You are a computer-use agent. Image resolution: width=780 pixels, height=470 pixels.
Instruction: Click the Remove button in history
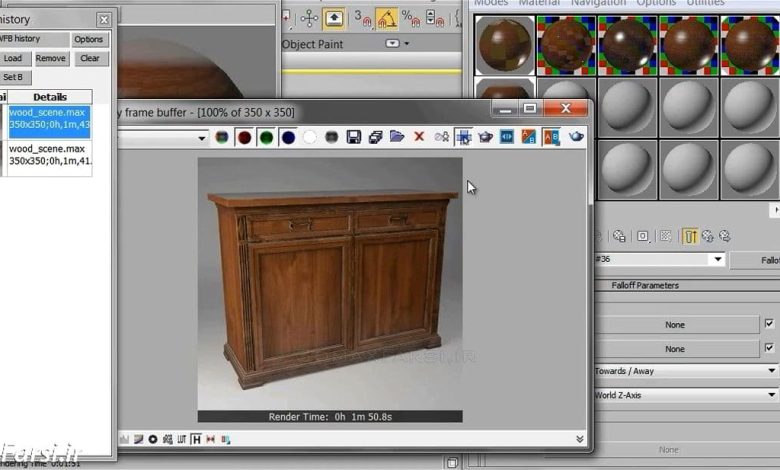pos(51,58)
